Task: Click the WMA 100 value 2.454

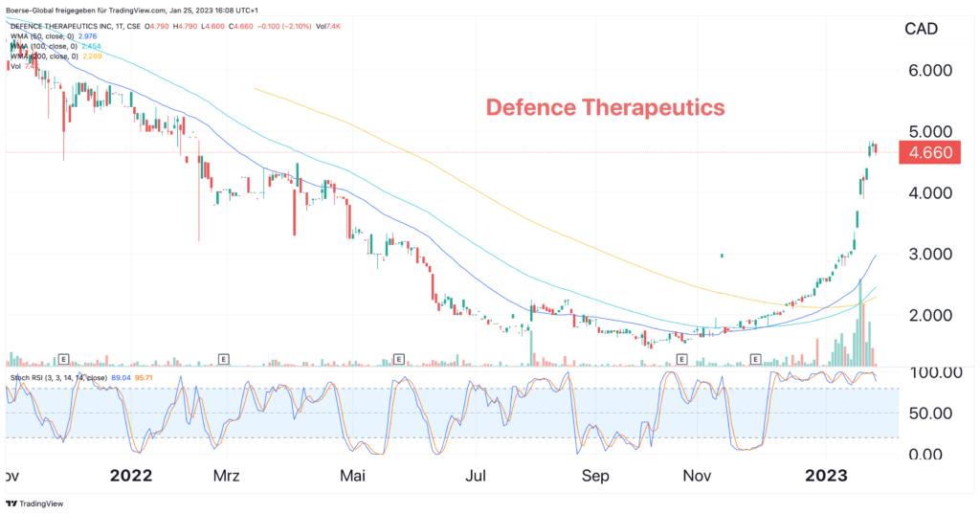Action: pyautogui.click(x=91, y=46)
